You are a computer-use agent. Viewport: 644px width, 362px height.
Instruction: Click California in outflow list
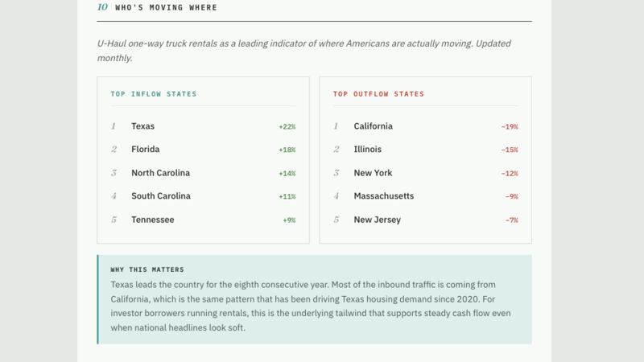[x=373, y=126]
